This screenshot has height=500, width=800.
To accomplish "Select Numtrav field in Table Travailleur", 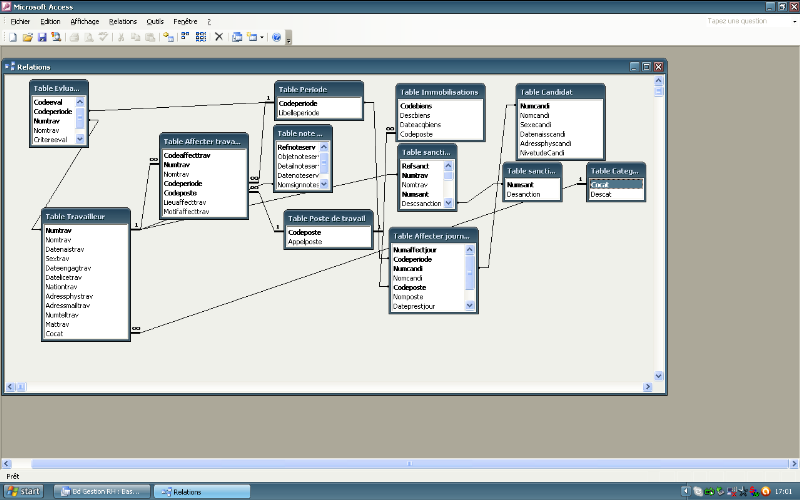I will tap(59, 231).
